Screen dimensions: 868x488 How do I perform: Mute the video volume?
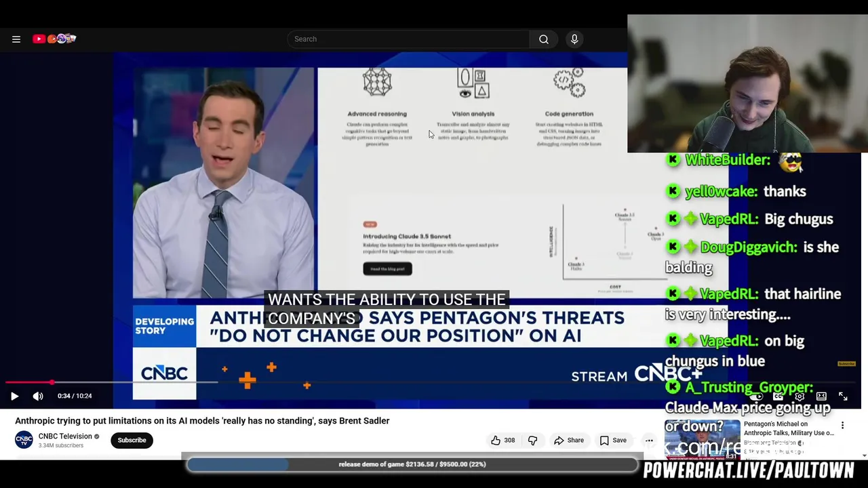pos(38,396)
